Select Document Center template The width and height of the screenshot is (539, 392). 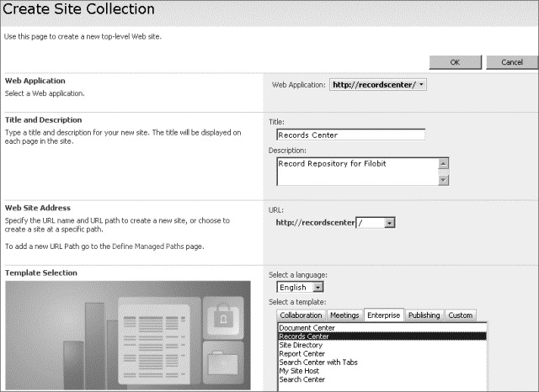tap(382, 328)
